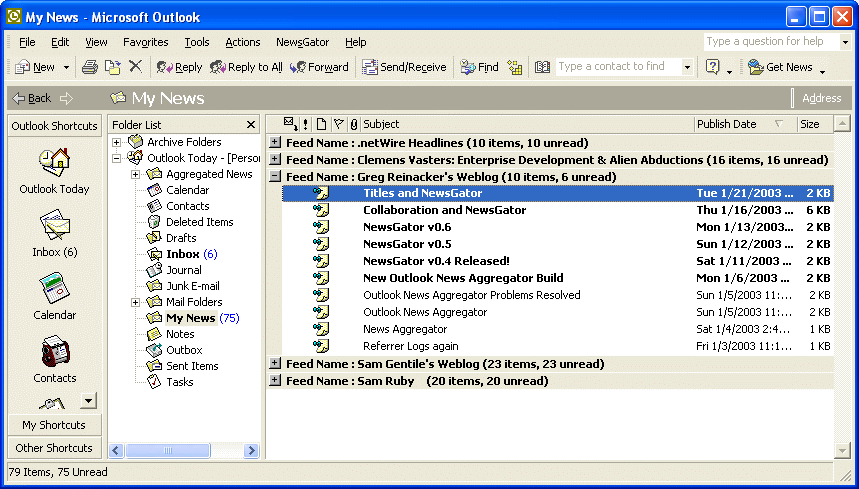Click the Print toolbar icon
The image size is (859, 489).
90,67
